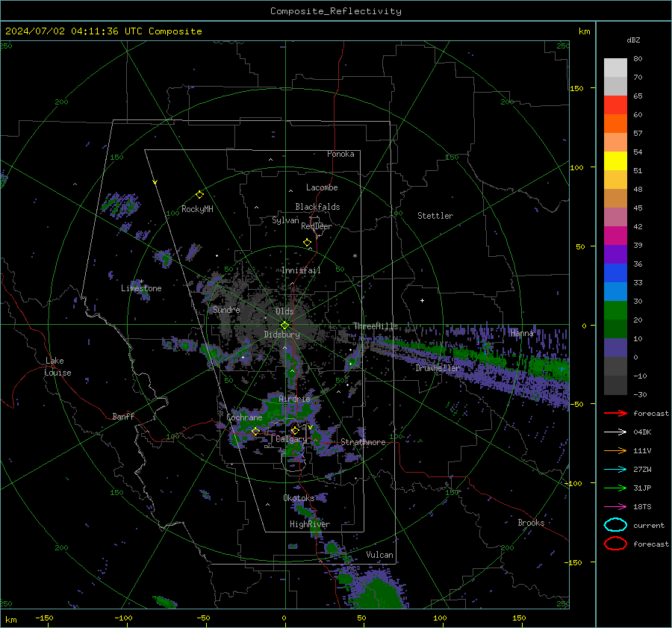Screen dimensions: 672x628
Task: Click the Banff label
Action: (123, 416)
